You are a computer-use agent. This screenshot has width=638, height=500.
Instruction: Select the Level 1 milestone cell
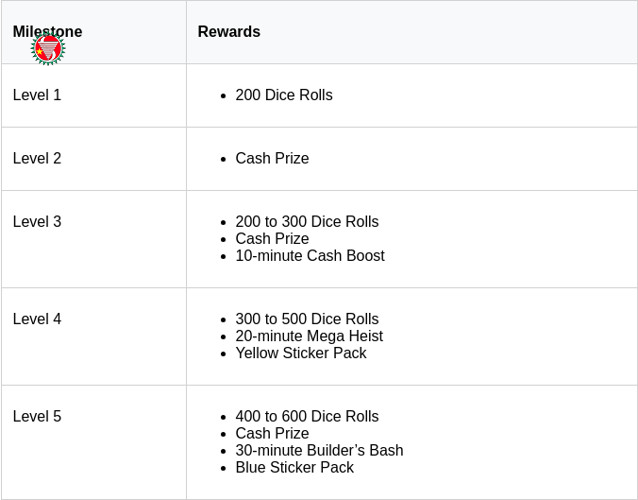(37, 95)
